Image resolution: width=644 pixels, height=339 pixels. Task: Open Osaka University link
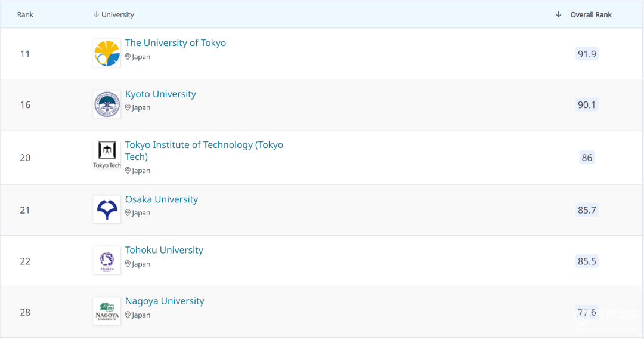point(162,199)
